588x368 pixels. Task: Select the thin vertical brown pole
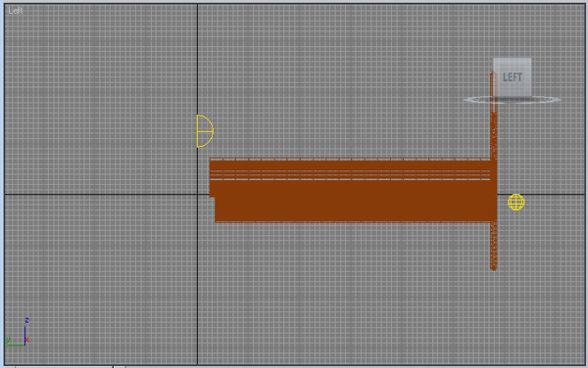pyautogui.click(x=494, y=170)
